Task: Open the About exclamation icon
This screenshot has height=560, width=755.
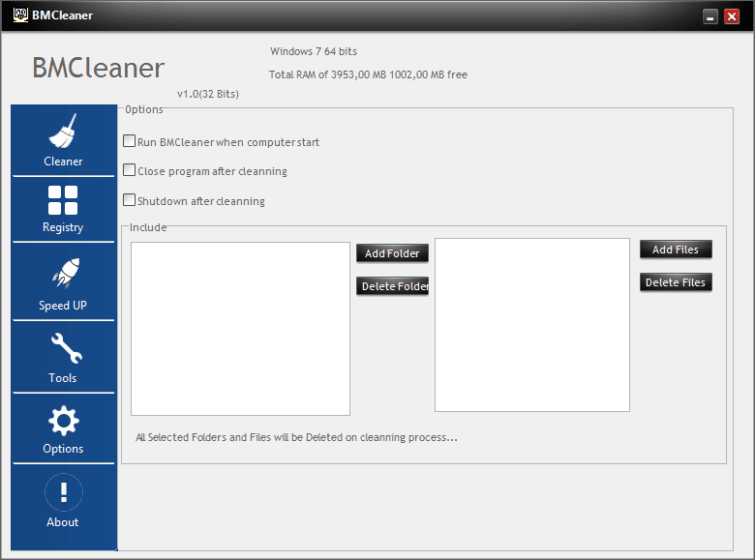Action: click(x=64, y=492)
